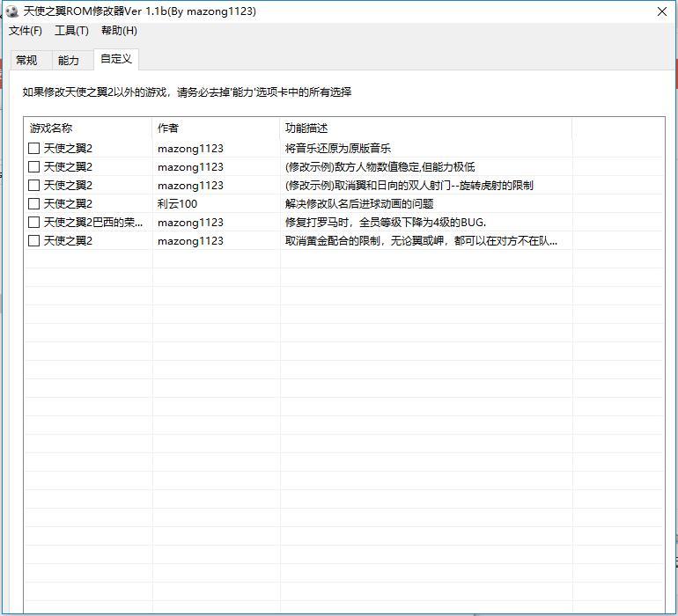Click the description 将音乐还原为原版音乐
Screen dimensions: 678x616
coord(338,148)
